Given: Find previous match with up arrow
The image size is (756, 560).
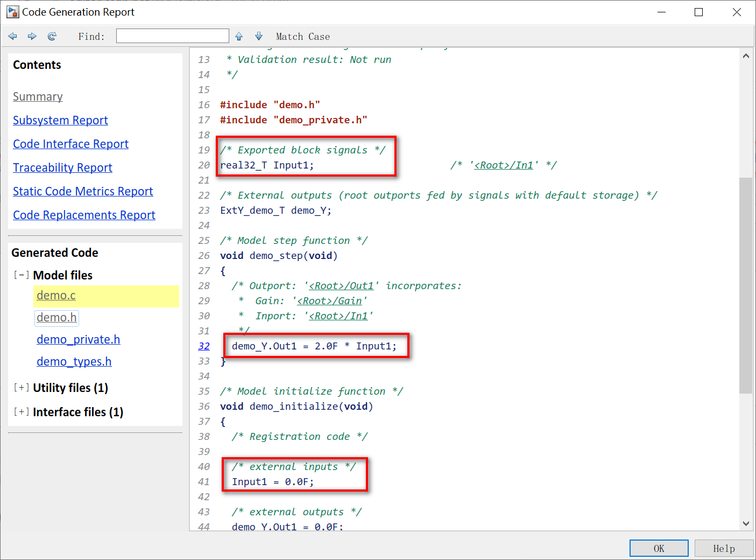Looking at the screenshot, I should pos(239,36).
